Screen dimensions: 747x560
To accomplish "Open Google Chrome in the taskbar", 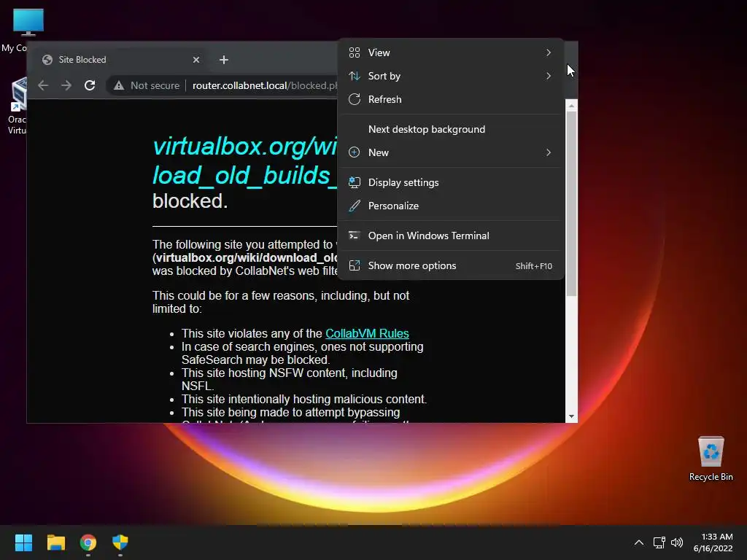I will [x=88, y=542].
